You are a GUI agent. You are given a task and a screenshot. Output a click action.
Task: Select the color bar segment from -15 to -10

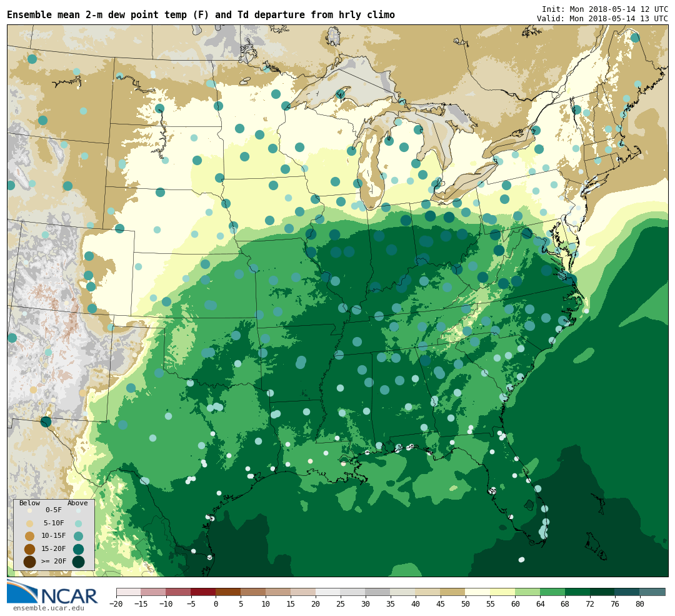click(x=154, y=592)
